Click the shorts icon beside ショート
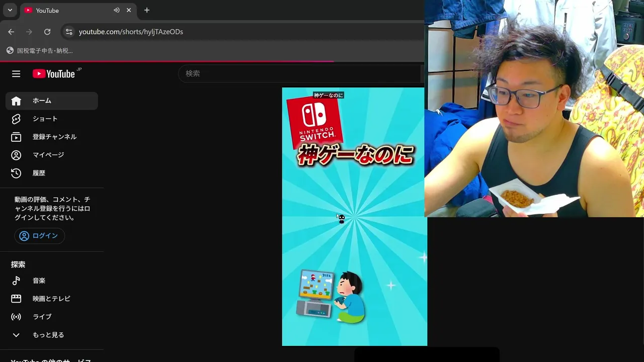Image resolution: width=644 pixels, height=362 pixels. pos(16,119)
